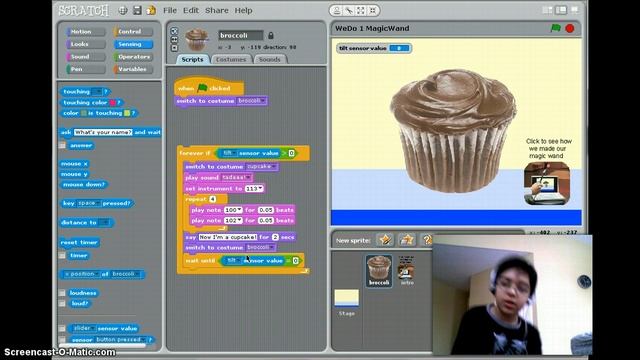Switch to small stage view mode
The width and height of the screenshot is (640, 360).
pyautogui.click(x=547, y=10)
